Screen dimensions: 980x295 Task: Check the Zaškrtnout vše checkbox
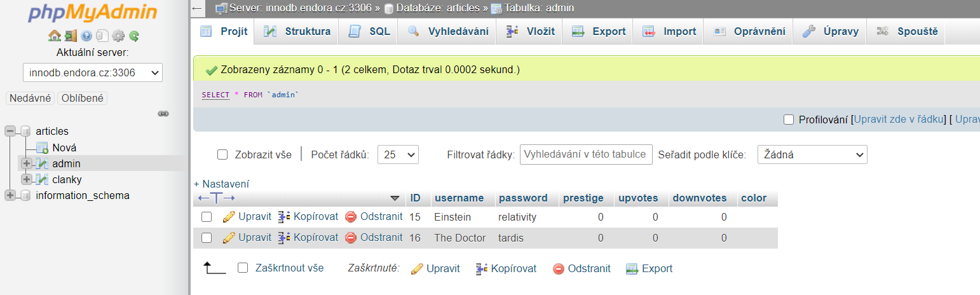(x=242, y=268)
